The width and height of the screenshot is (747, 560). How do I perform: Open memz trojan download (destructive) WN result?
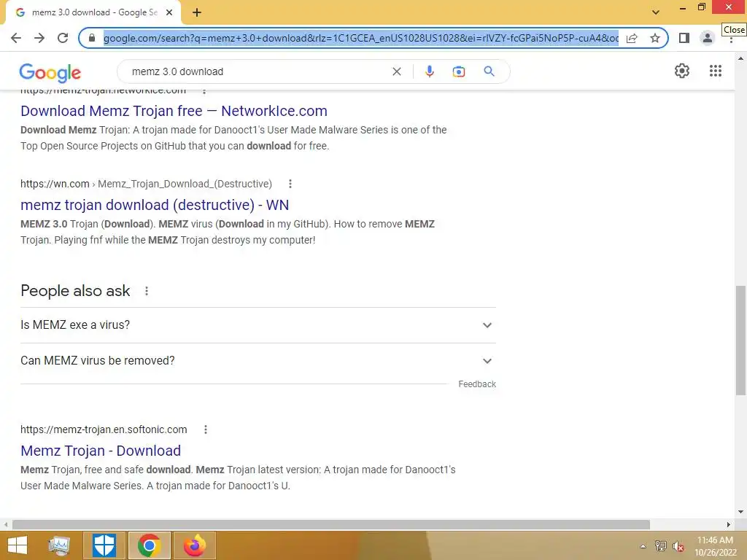click(x=155, y=205)
